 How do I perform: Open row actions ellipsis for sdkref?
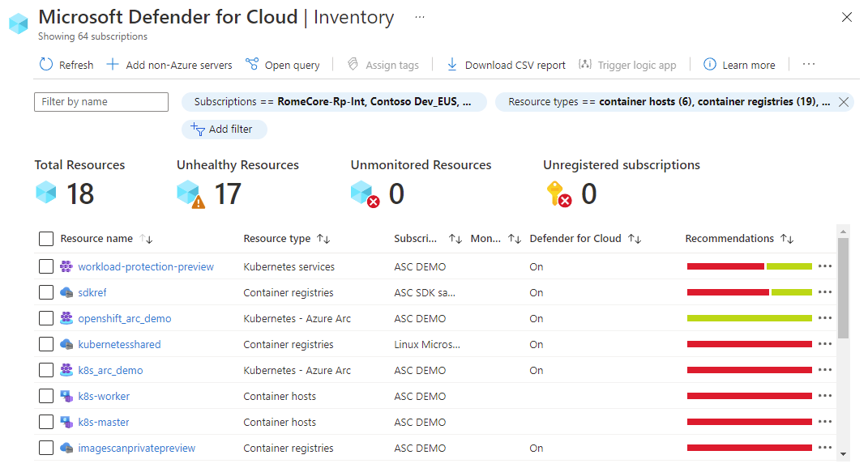point(825,291)
